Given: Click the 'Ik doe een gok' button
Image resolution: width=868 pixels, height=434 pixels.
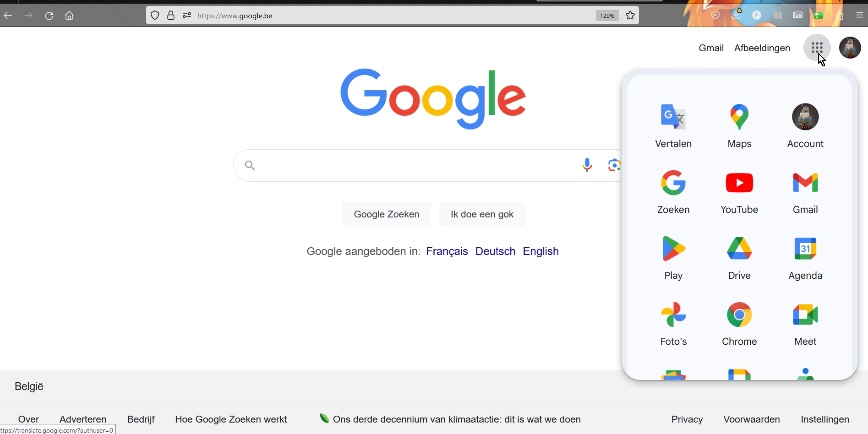Looking at the screenshot, I should (482, 214).
